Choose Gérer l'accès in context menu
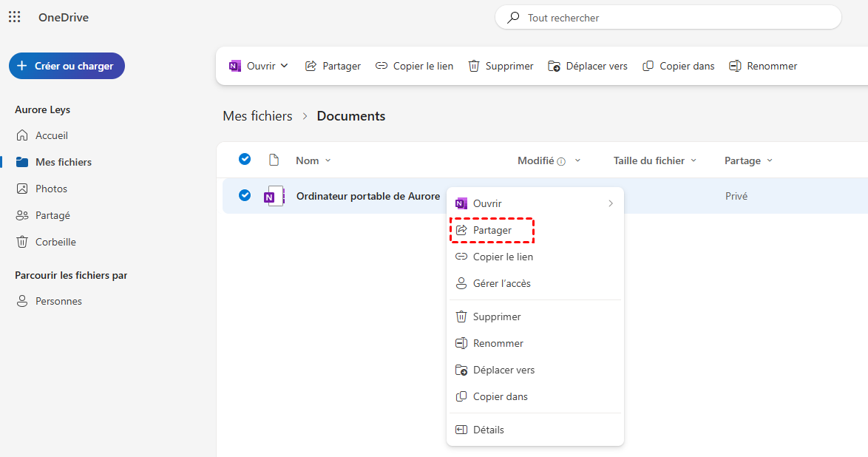Image resolution: width=868 pixels, height=457 pixels. (501, 283)
